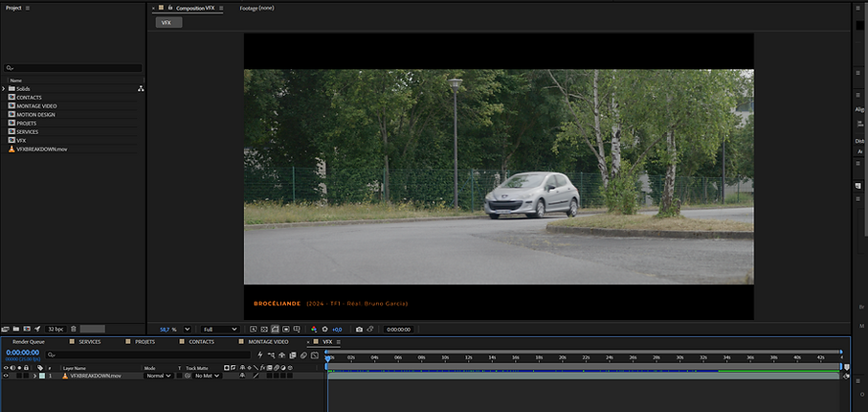Viewport: 868px width, 412px height.
Task: Open the Graph Editor
Action: [315, 355]
